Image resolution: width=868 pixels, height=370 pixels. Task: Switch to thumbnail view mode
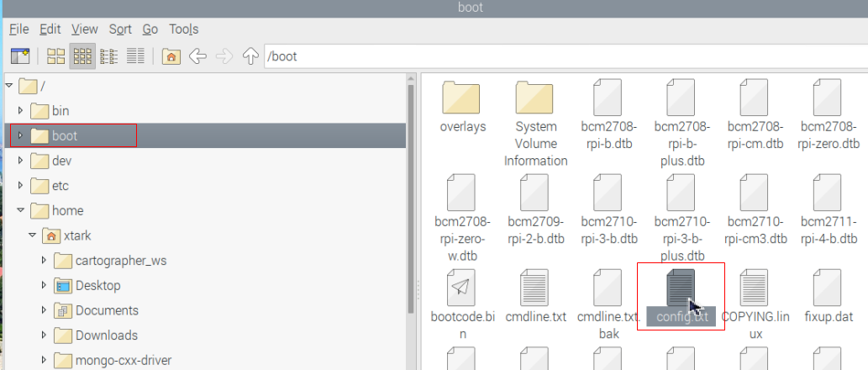click(x=82, y=56)
